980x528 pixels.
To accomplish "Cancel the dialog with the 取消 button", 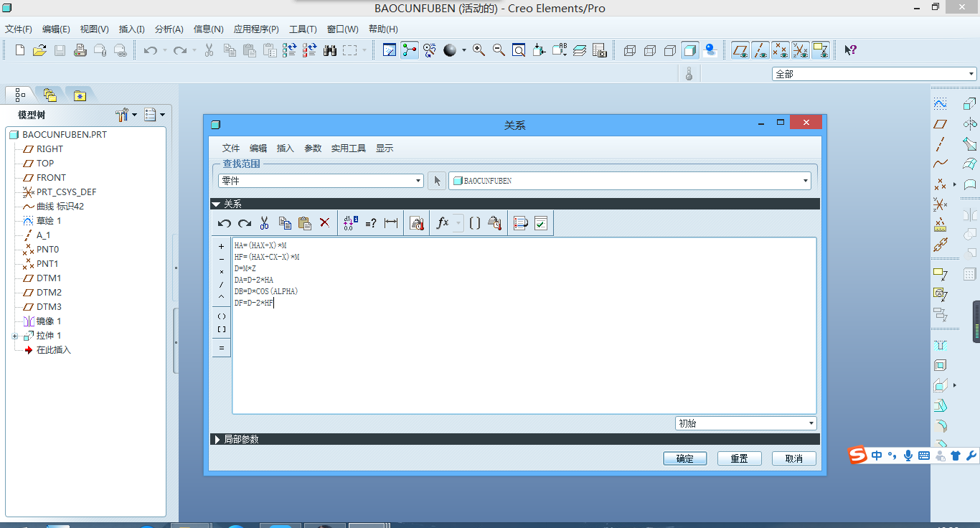I will (x=794, y=458).
